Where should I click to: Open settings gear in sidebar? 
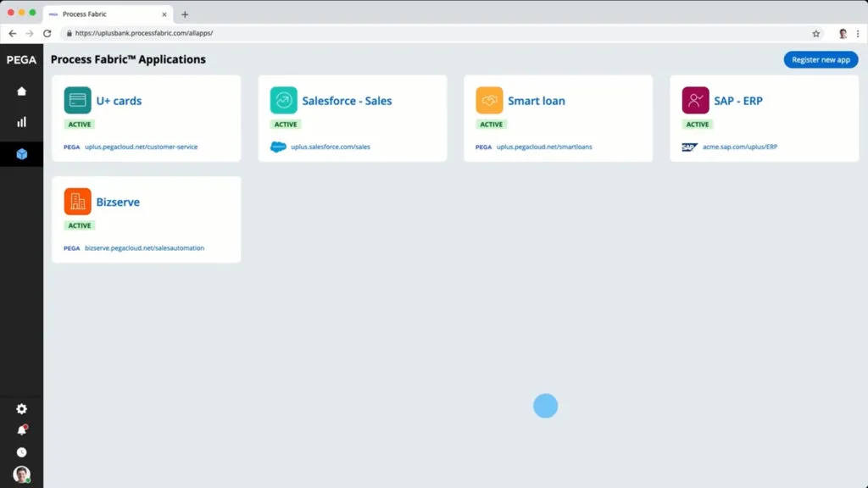[21, 409]
